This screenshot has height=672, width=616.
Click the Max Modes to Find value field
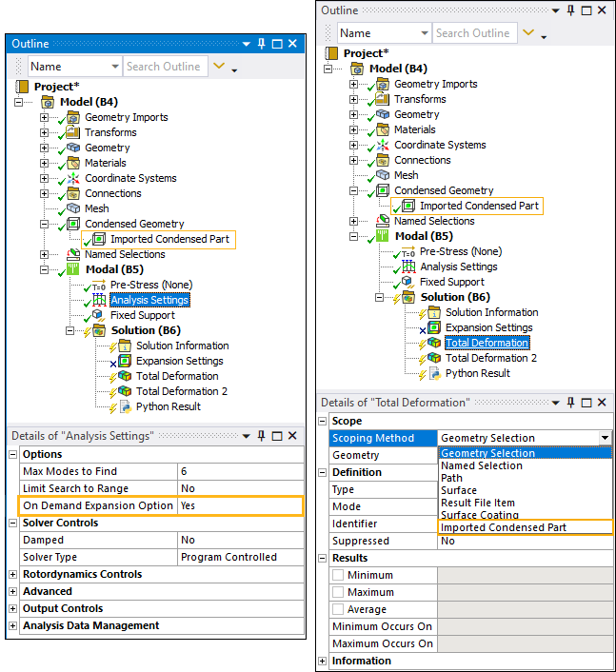coord(240,471)
